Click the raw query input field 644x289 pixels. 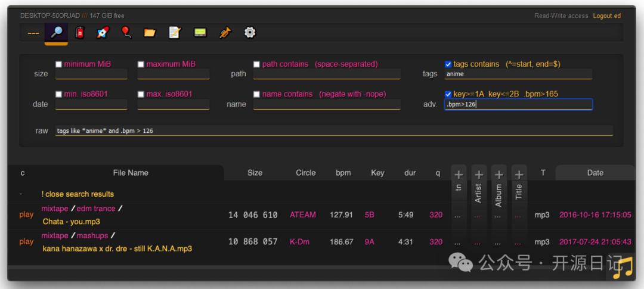click(x=334, y=130)
